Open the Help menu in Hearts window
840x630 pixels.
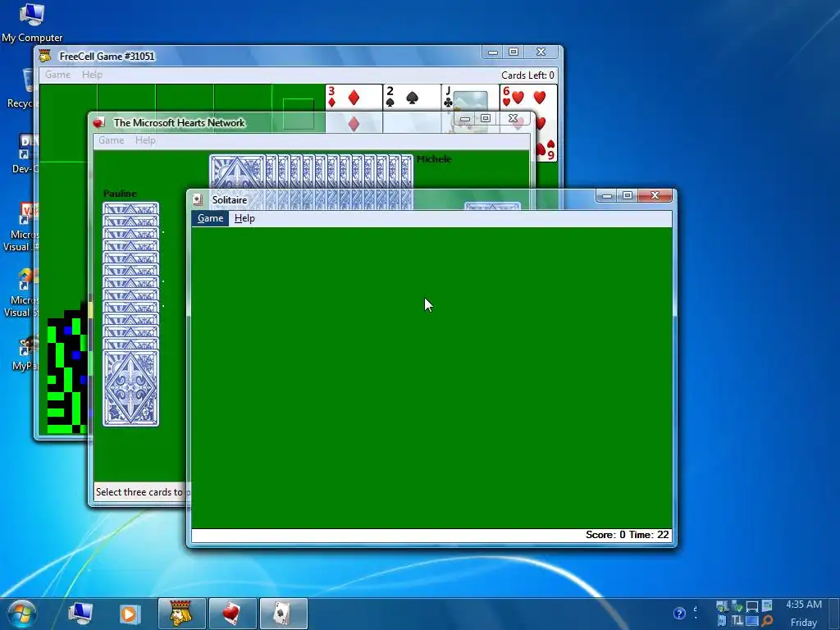tap(145, 140)
